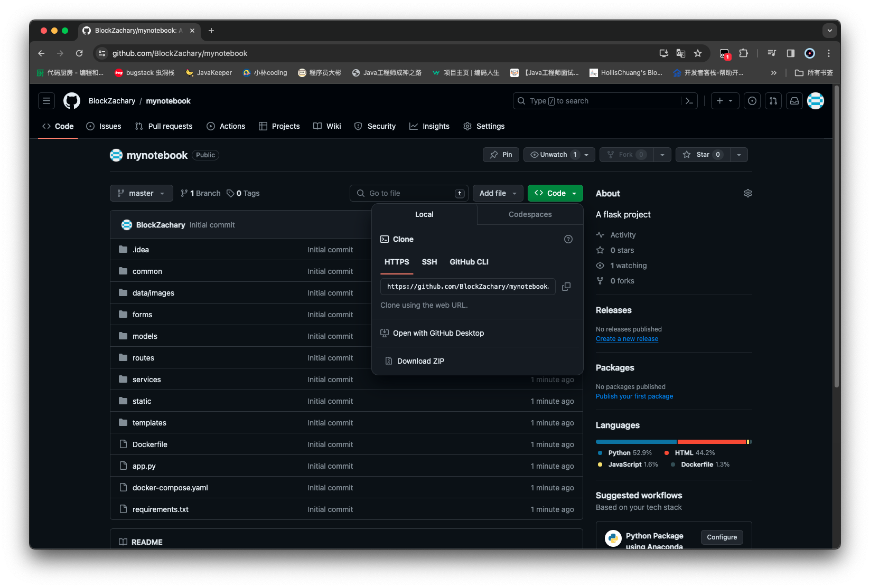Open the Chrome three-dot menu
The image size is (870, 588).
[x=829, y=53]
